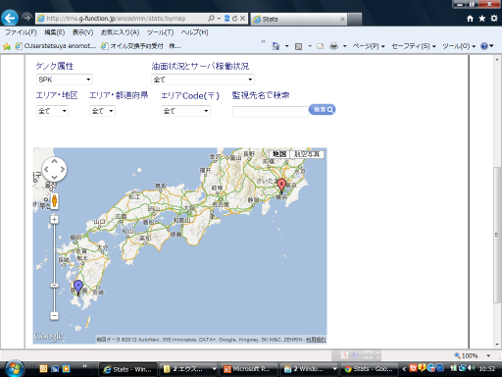Refresh the page using the reload icon

(235, 18)
